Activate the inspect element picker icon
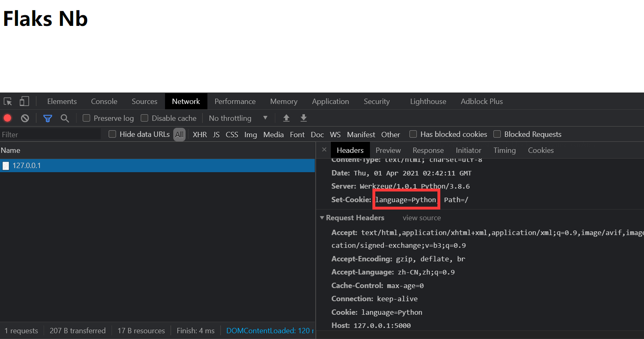Viewport: 644px width, 339px height. coord(8,101)
